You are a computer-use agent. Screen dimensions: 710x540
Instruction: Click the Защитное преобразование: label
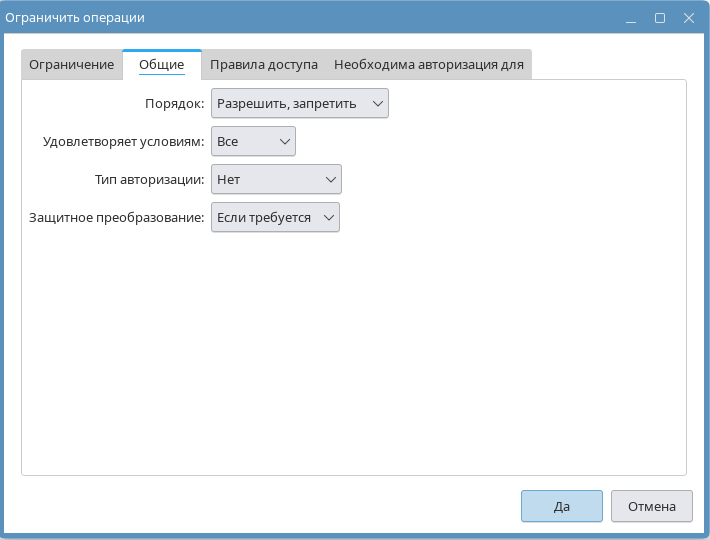[x=117, y=218]
